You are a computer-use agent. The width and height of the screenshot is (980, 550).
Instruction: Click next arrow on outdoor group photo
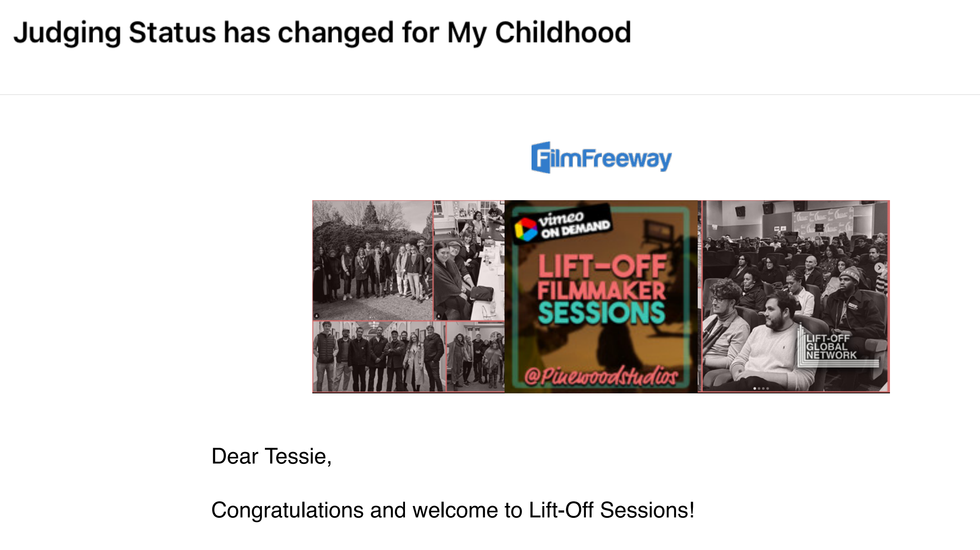(428, 260)
